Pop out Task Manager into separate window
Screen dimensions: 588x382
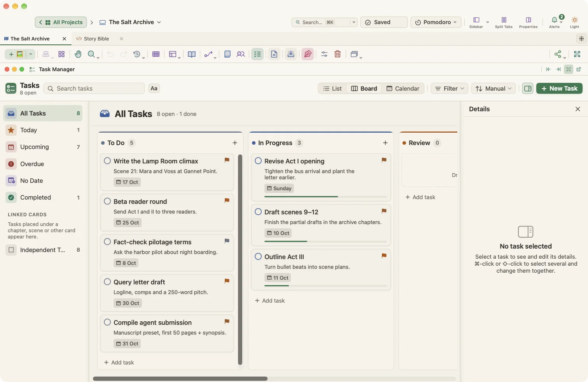(x=579, y=69)
